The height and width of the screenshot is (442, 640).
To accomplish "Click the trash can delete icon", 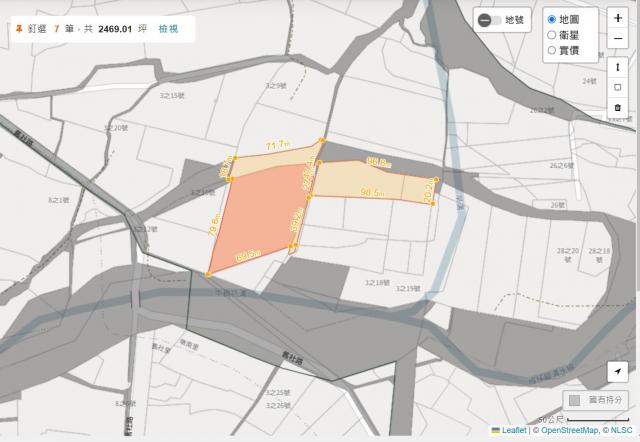I will [x=618, y=106].
